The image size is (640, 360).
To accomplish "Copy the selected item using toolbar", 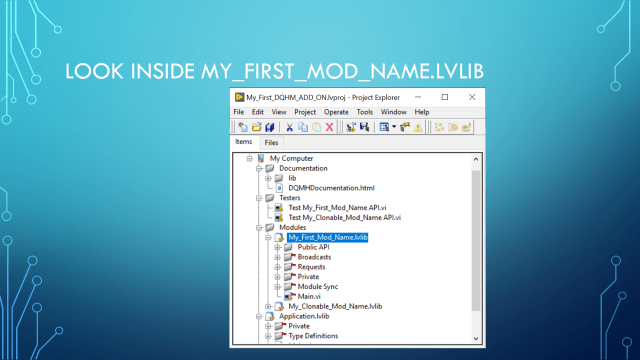I will coord(303,127).
